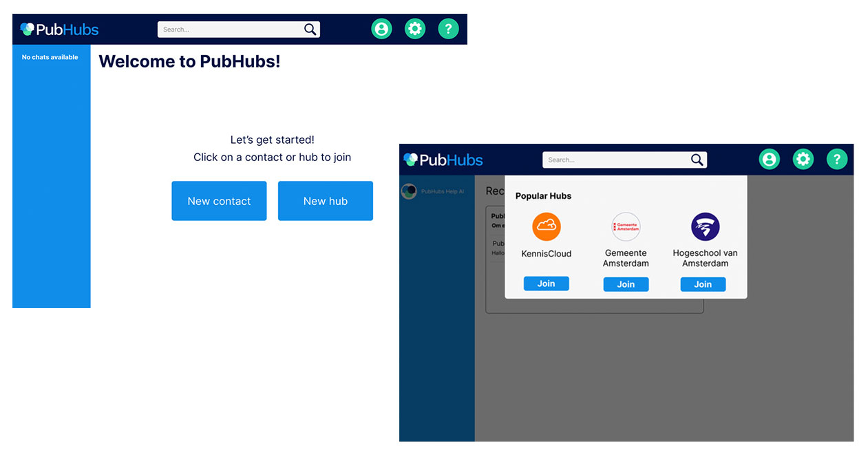The image size is (868, 476).
Task: Click the profile icon in the Popular Hubs window
Action: 770,160
